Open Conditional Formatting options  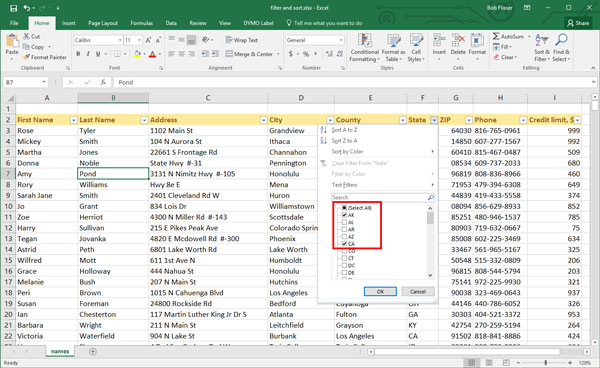pyautogui.click(x=364, y=48)
